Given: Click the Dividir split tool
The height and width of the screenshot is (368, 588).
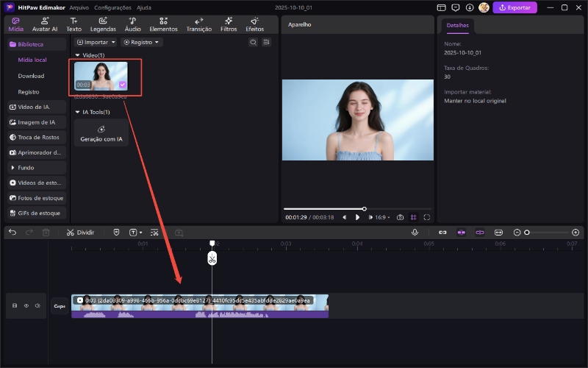Looking at the screenshot, I should pyautogui.click(x=80, y=232).
